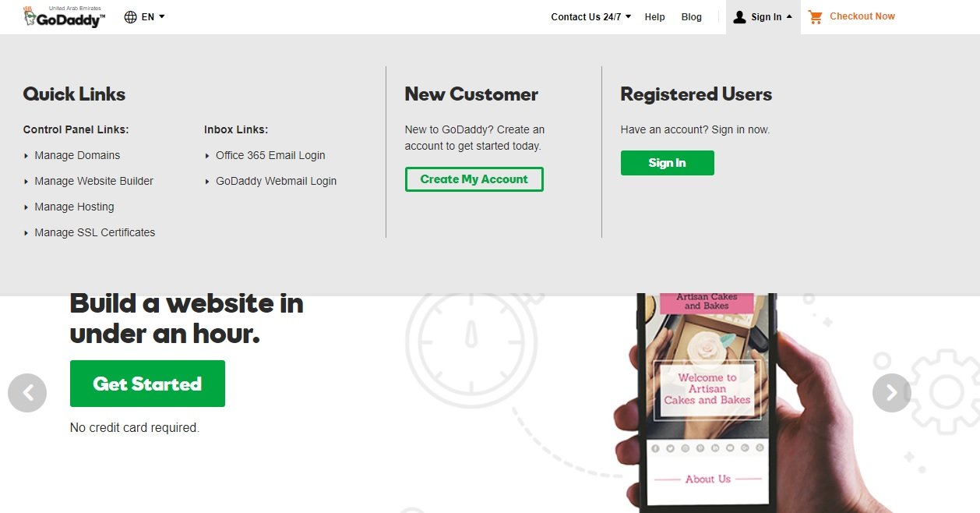Open the Contact Us 24/7 dropdown
Viewport: 980px width, 513px height.
(x=590, y=16)
